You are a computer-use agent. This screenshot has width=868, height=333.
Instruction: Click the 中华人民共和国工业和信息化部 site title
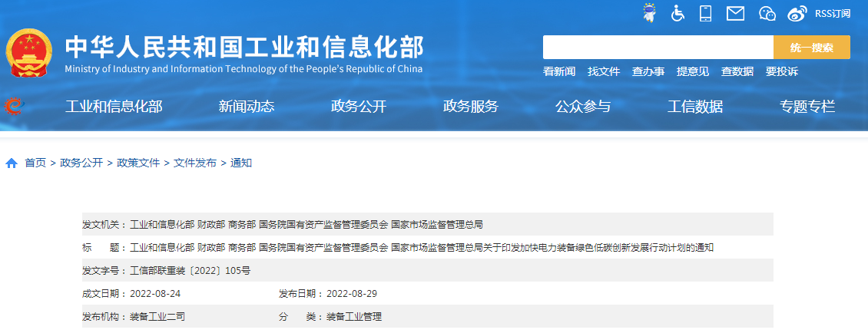pyautogui.click(x=244, y=47)
